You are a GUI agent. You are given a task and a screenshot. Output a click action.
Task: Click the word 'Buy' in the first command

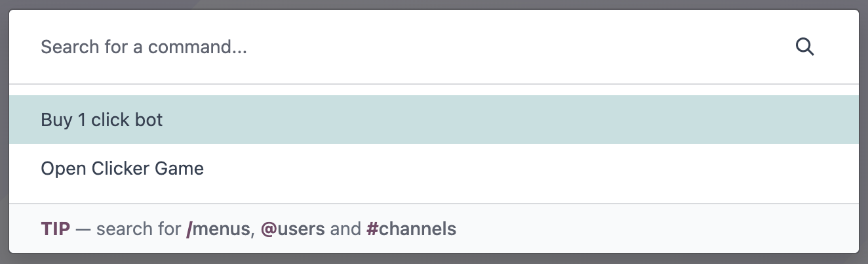point(56,120)
